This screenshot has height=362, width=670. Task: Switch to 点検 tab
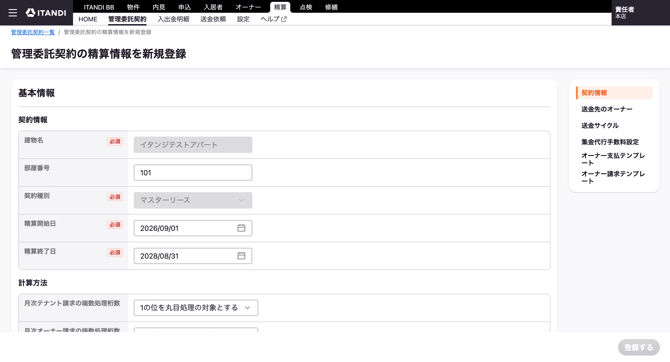coord(306,7)
